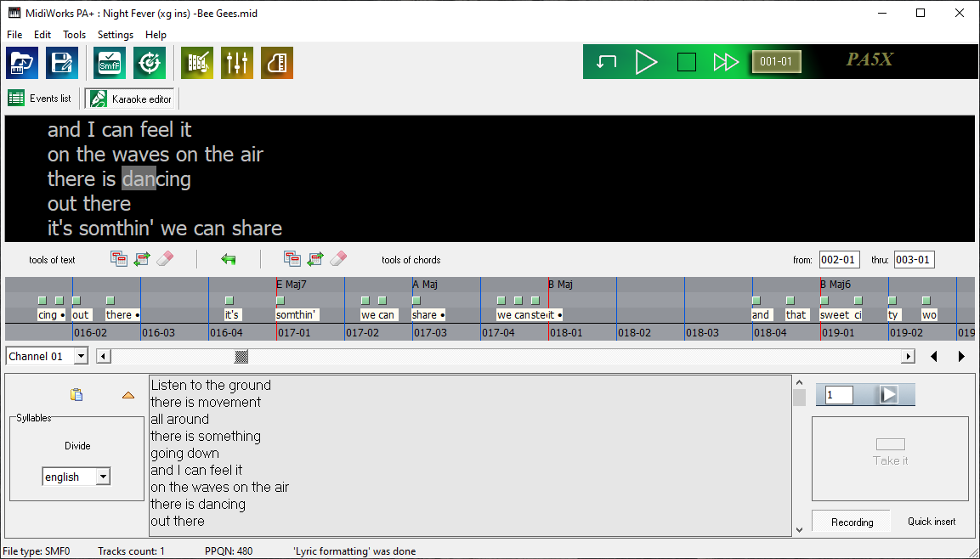Click the paste clipboard icon above Syllables
This screenshot has height=559, width=980.
click(x=76, y=394)
